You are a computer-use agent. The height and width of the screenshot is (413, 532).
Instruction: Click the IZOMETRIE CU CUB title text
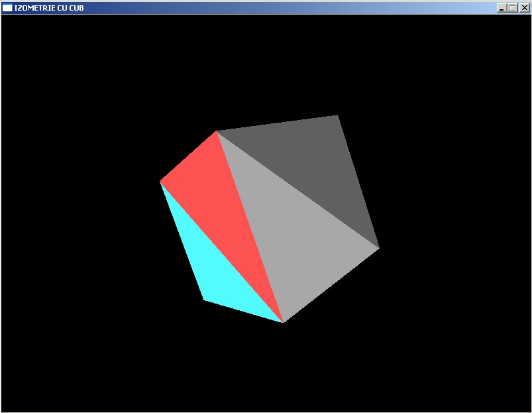[x=49, y=8]
